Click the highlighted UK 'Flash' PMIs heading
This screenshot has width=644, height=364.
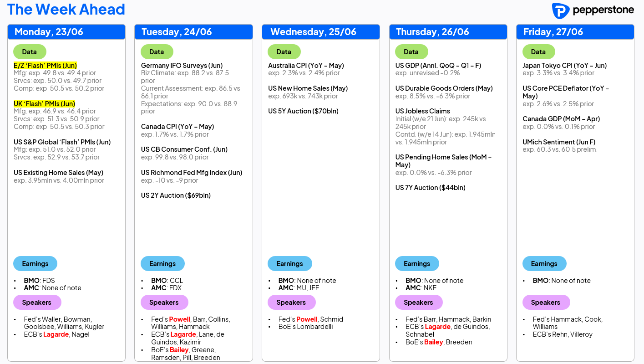pos(45,104)
